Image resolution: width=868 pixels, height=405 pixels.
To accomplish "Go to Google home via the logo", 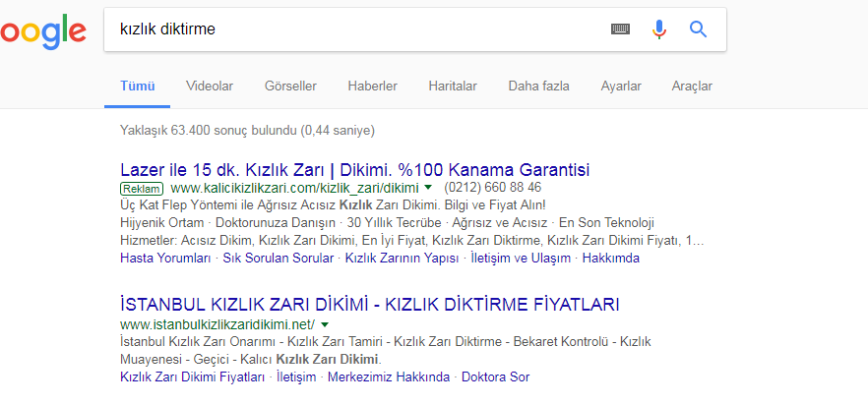I will pyautogui.click(x=43, y=32).
